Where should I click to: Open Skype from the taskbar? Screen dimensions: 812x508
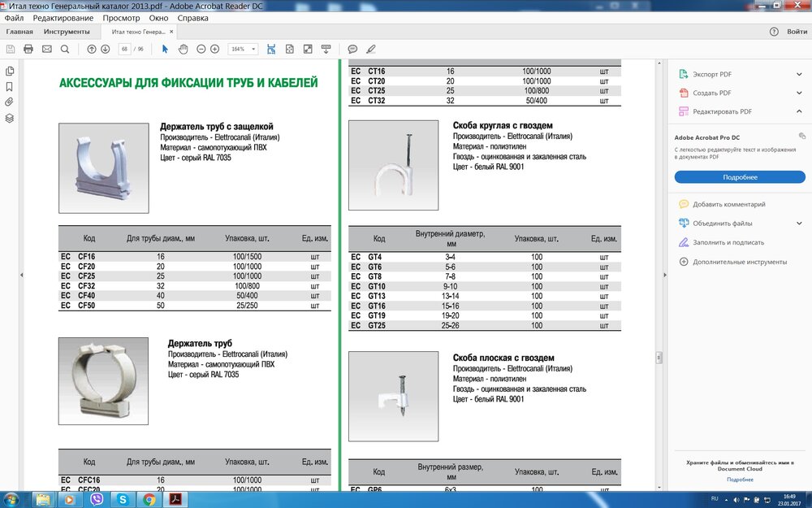coord(123,500)
